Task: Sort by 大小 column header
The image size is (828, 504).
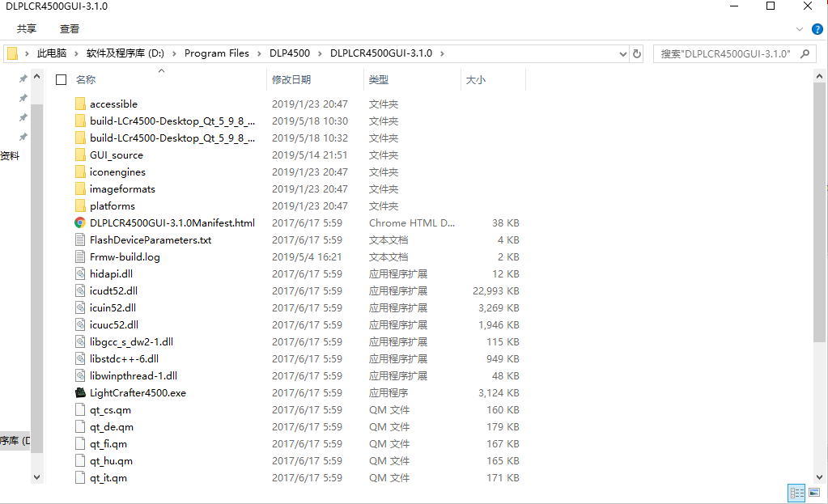Action: [x=476, y=80]
